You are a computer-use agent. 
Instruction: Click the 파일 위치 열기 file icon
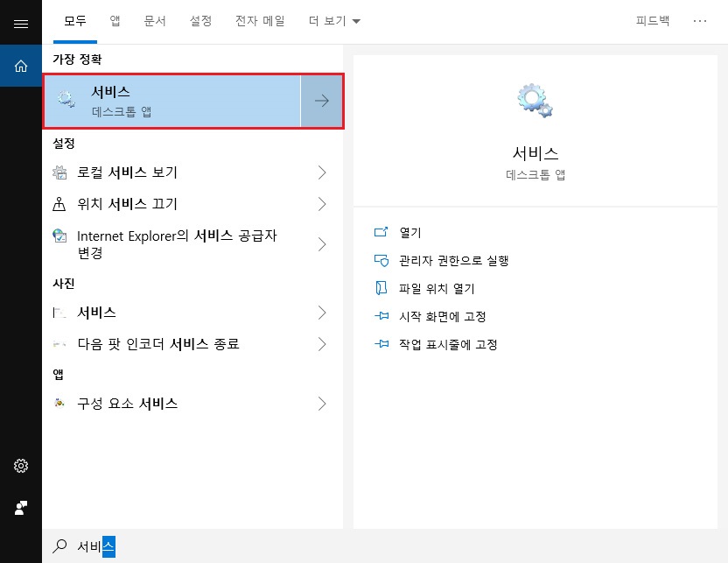[x=381, y=288]
